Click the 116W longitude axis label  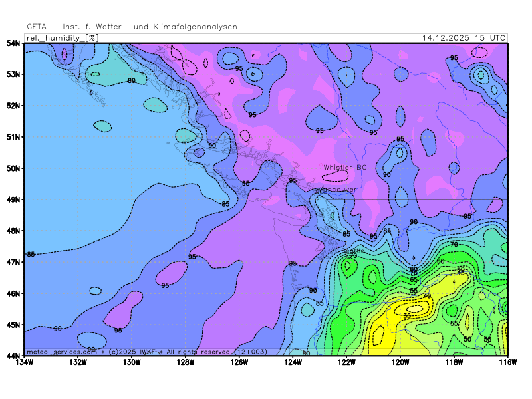coord(507,362)
